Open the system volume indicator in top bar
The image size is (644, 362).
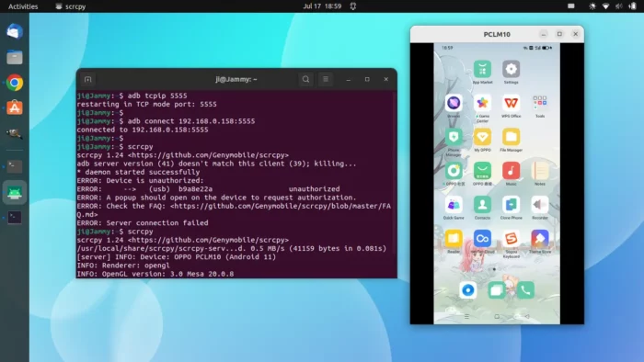click(618, 6)
